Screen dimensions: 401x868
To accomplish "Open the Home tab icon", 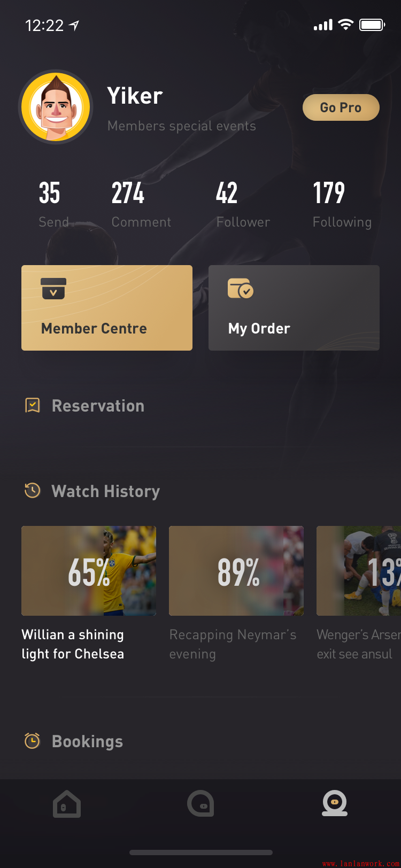I will (x=67, y=804).
